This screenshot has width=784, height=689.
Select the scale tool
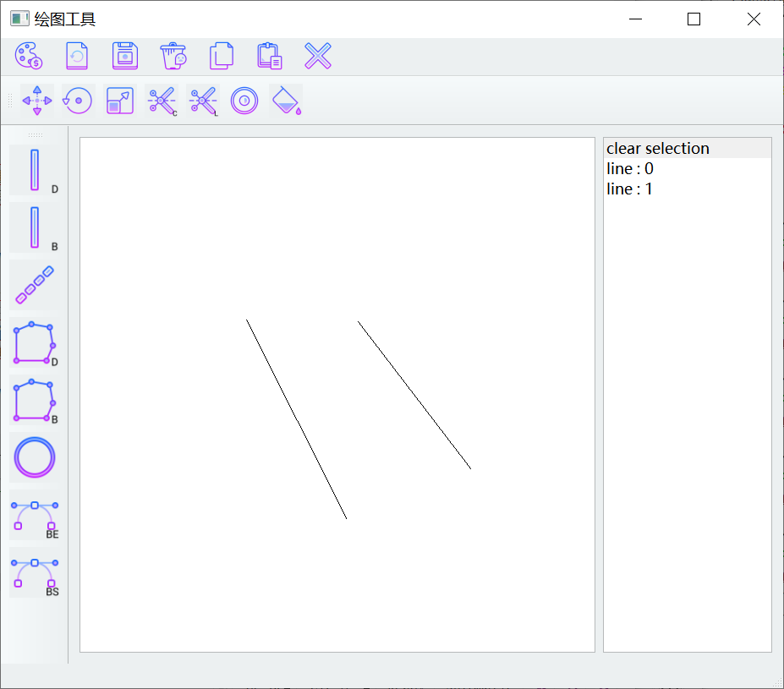pyautogui.click(x=120, y=101)
